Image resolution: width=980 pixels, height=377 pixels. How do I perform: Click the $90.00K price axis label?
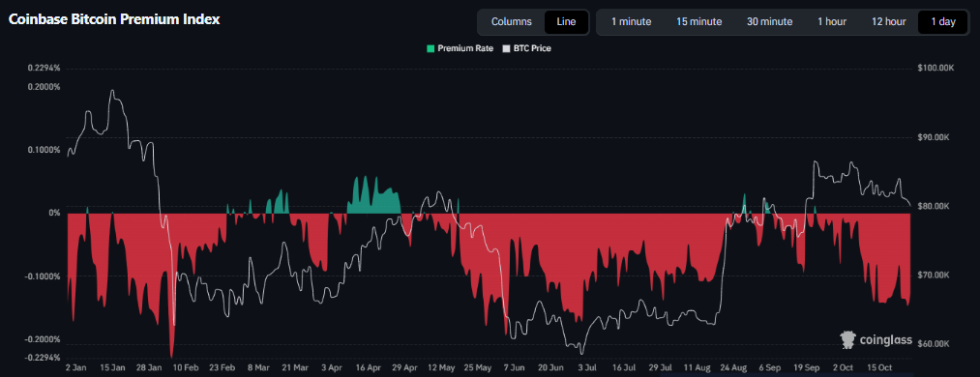934,136
